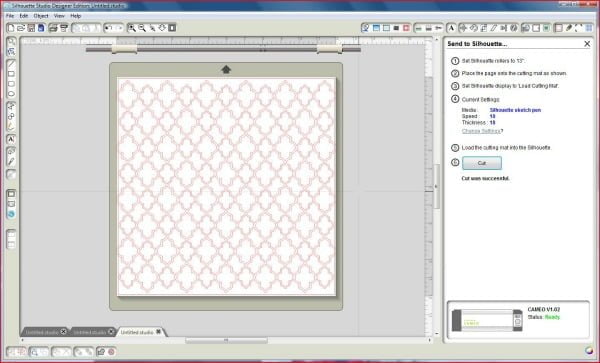
Task: Open the Object menu
Action: coord(41,16)
